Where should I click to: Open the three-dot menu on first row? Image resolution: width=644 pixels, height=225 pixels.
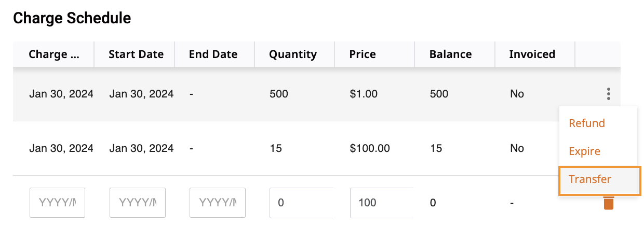(608, 94)
